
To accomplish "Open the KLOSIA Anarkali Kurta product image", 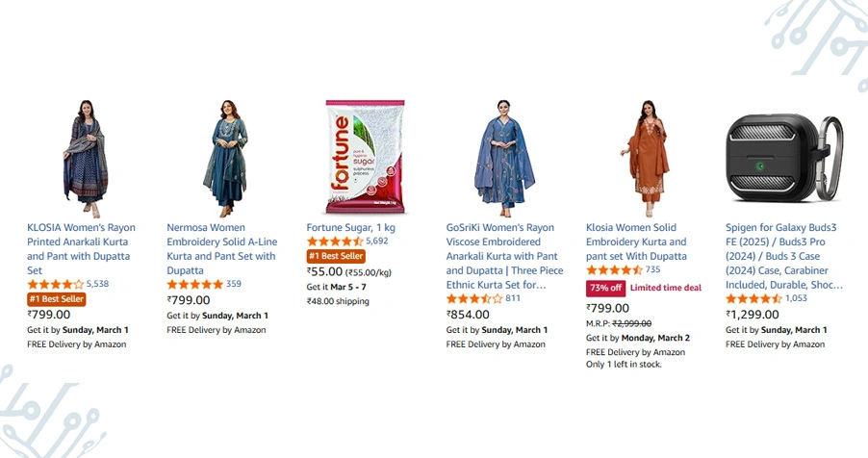I will [x=84, y=158].
